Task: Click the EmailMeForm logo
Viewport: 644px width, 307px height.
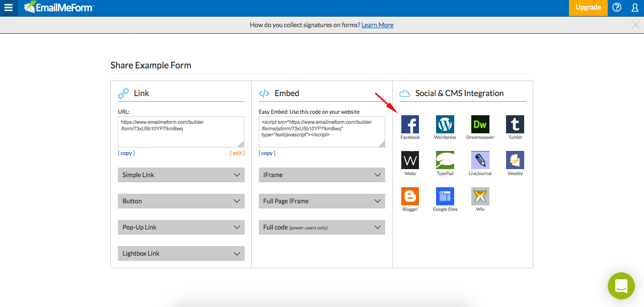Action: pyautogui.click(x=59, y=8)
